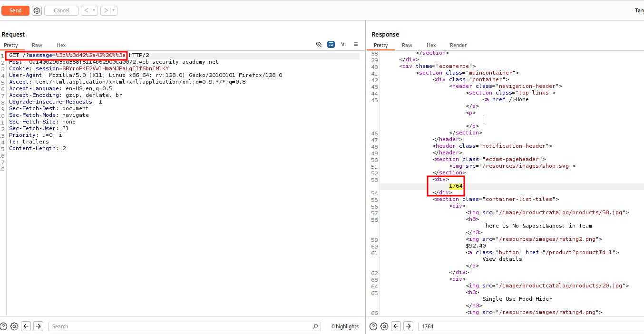Image resolution: width=644 pixels, height=334 pixels.
Task: Click the $92.40 price text
Action: 476,246
